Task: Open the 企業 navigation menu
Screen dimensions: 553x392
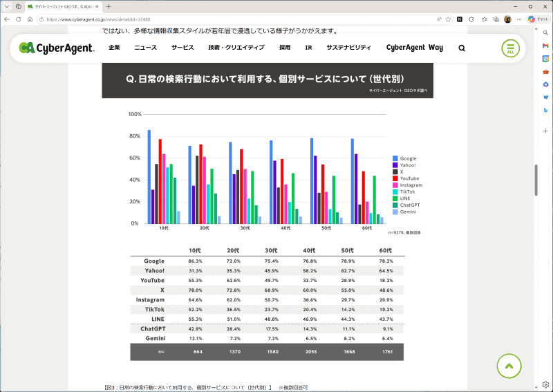Action: (114, 47)
